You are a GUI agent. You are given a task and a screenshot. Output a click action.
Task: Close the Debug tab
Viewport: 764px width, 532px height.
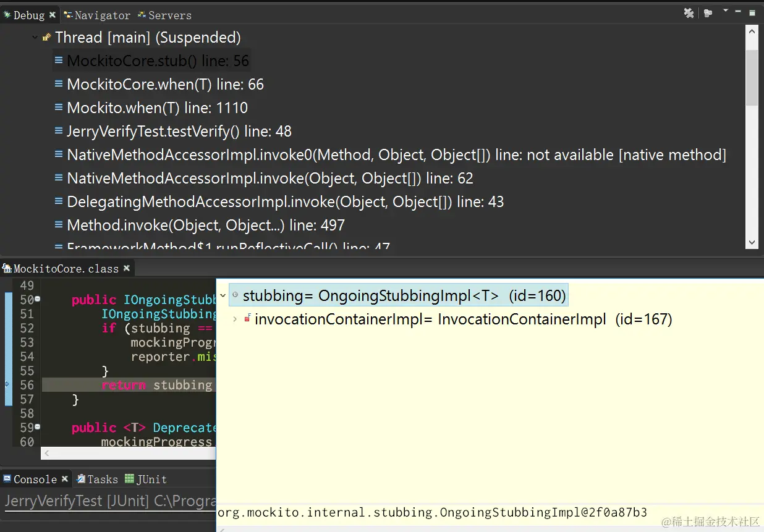coord(52,14)
